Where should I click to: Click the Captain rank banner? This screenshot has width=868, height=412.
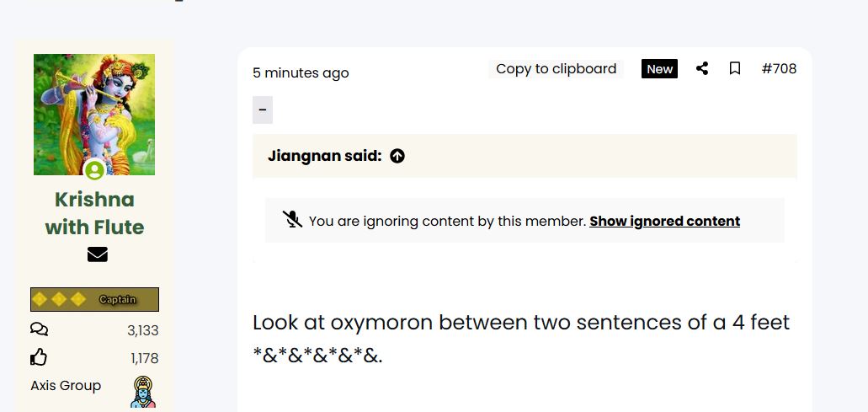coord(94,299)
